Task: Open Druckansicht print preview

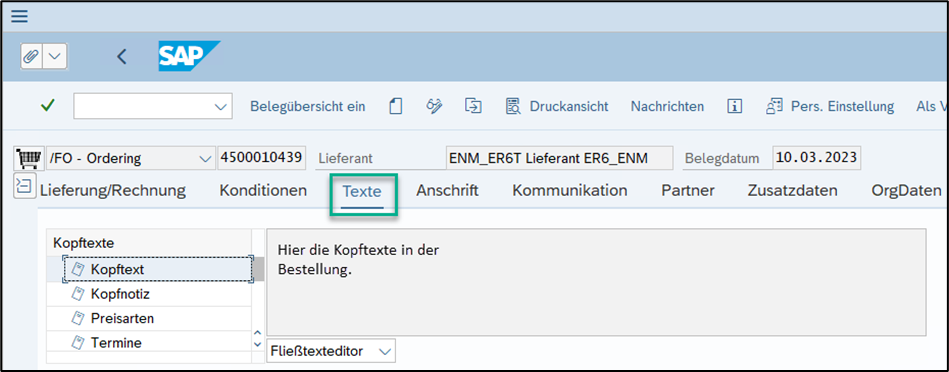Action: coord(557,106)
